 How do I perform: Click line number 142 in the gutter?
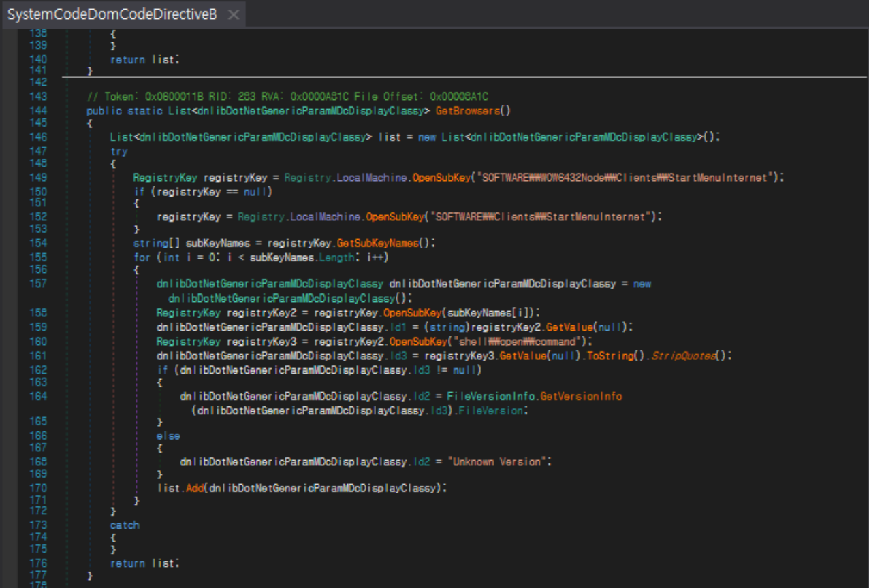point(38,82)
